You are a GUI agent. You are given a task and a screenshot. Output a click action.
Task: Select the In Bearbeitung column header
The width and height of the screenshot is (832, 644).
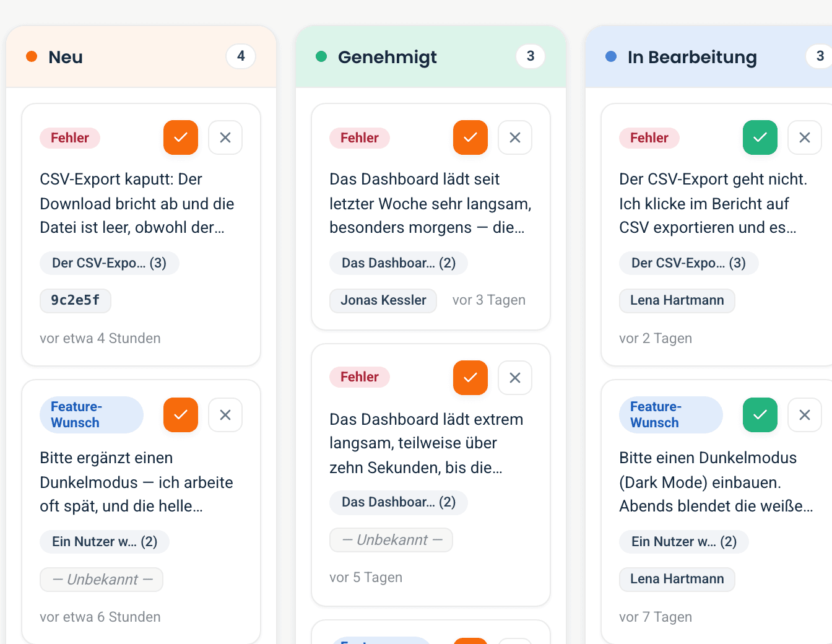709,57
